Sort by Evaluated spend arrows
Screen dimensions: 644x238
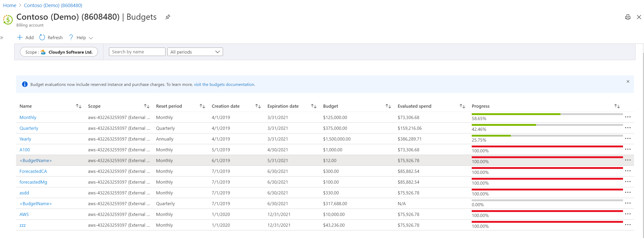pyautogui.click(x=462, y=106)
